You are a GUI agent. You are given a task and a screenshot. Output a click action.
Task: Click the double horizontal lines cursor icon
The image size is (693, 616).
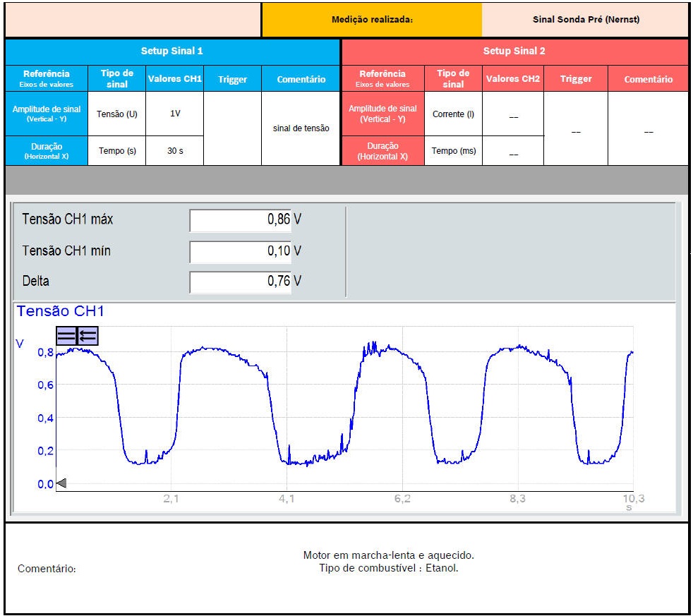pos(66,337)
